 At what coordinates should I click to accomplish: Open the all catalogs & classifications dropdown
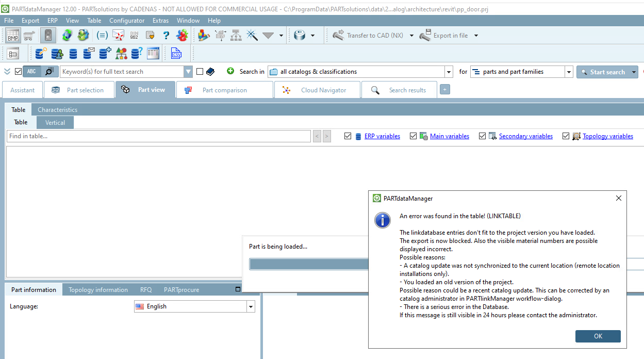click(449, 72)
